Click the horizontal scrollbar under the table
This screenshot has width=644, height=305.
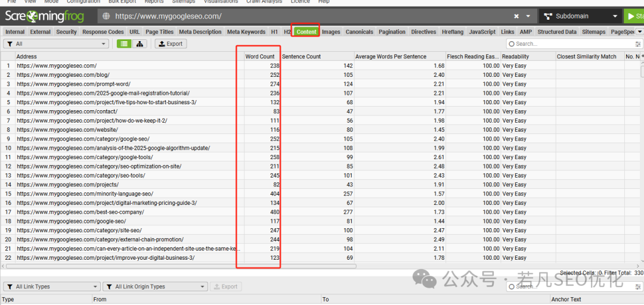coord(181,266)
